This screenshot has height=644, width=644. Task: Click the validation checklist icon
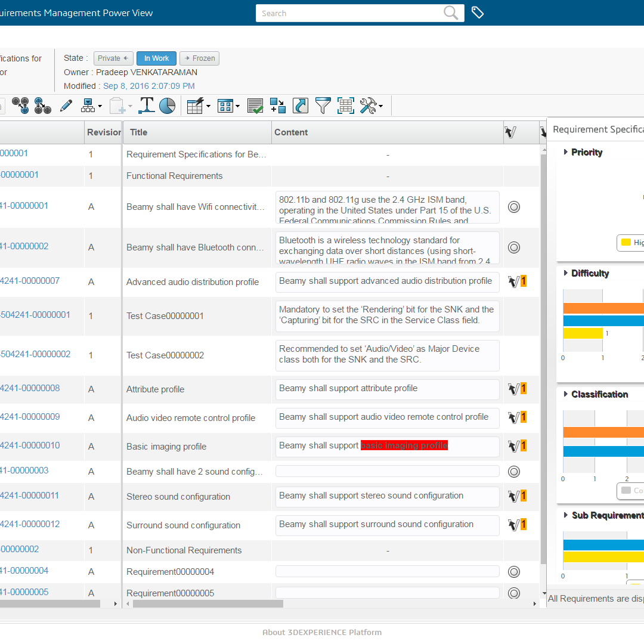(x=255, y=106)
